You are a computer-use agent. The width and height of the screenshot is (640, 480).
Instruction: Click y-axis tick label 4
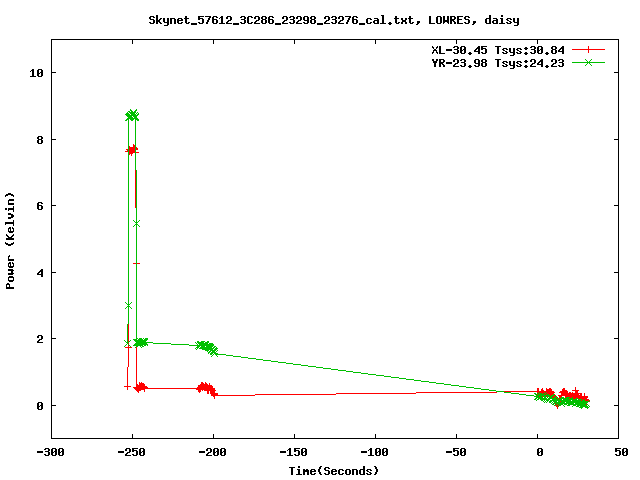click(40, 273)
